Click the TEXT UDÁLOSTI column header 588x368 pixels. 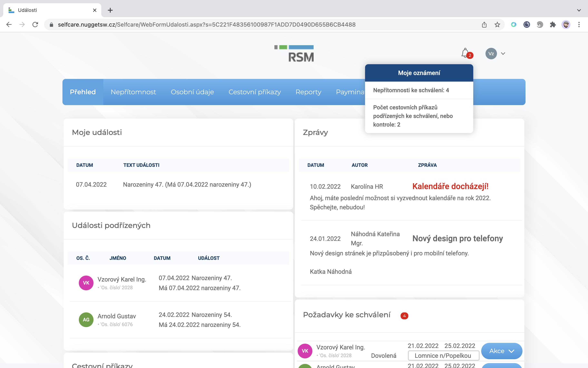point(141,165)
